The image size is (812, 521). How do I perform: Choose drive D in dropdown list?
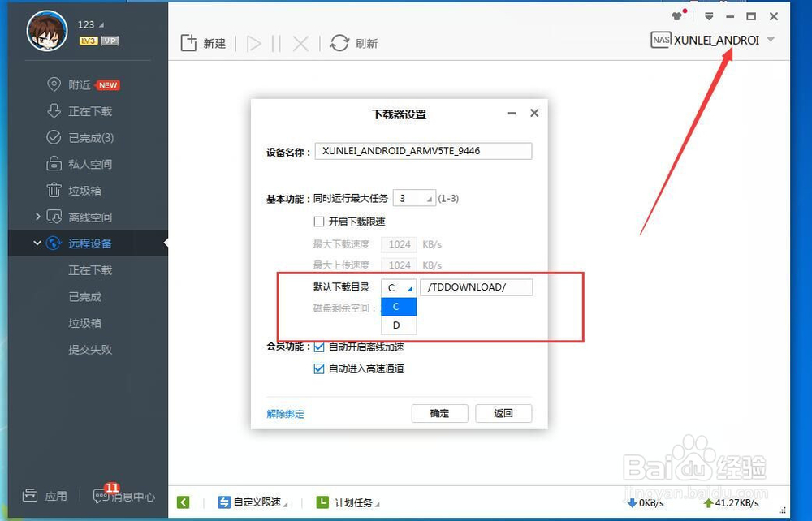tap(399, 325)
